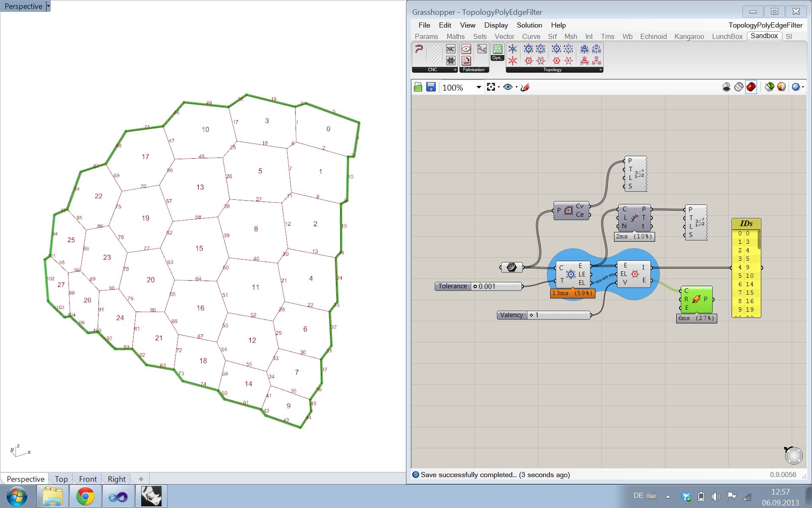Click the Open file icon in canvas toolbar

tap(418, 87)
